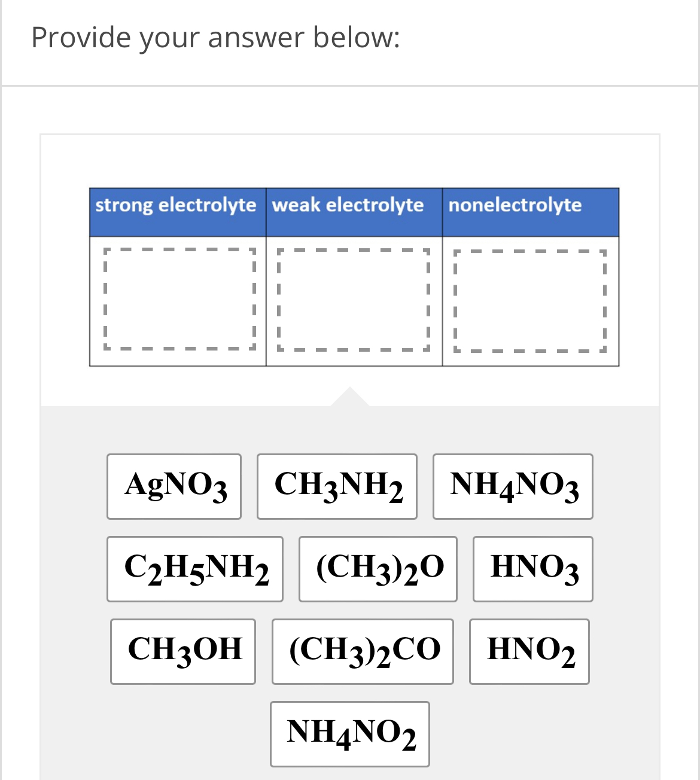Select the (CH3)2CO tile

point(363,651)
